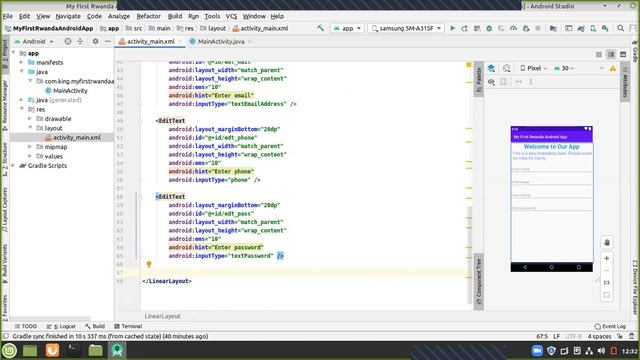This screenshot has width=640, height=360.
Task: Toggle the Resource Manager tool window
Action: (4, 105)
